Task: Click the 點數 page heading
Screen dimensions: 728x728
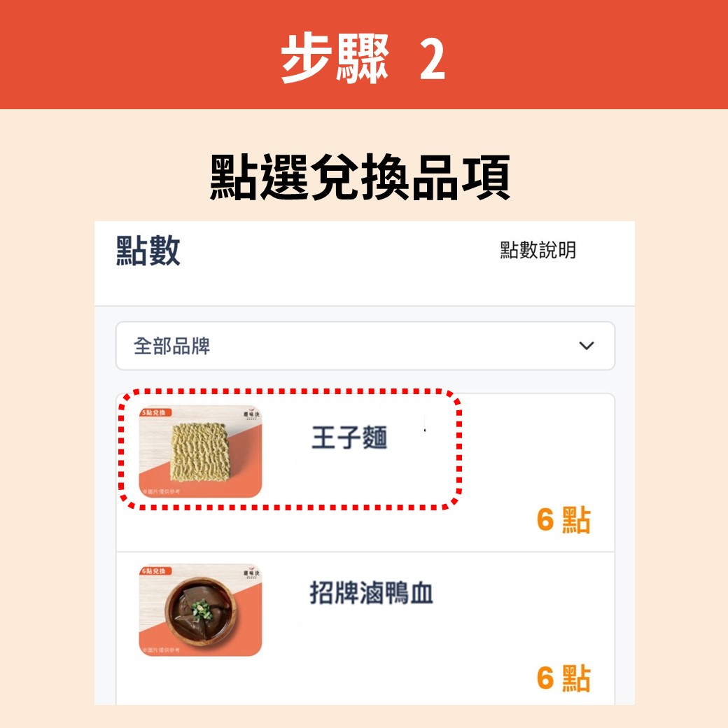Action: (x=148, y=251)
